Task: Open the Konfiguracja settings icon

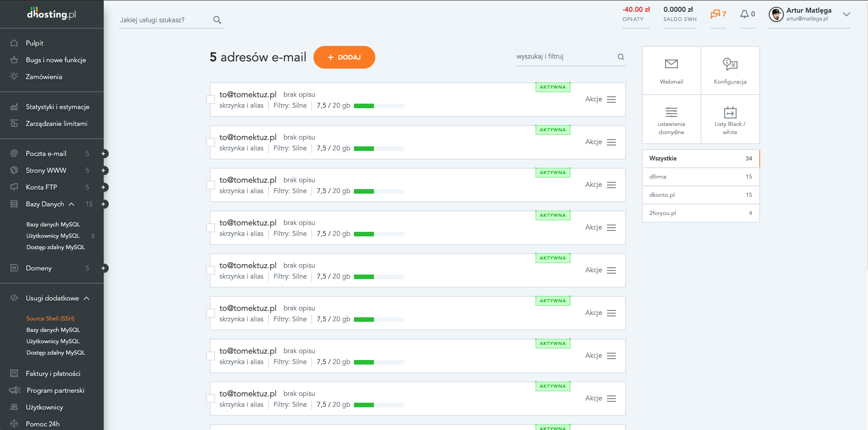Action: click(x=730, y=64)
